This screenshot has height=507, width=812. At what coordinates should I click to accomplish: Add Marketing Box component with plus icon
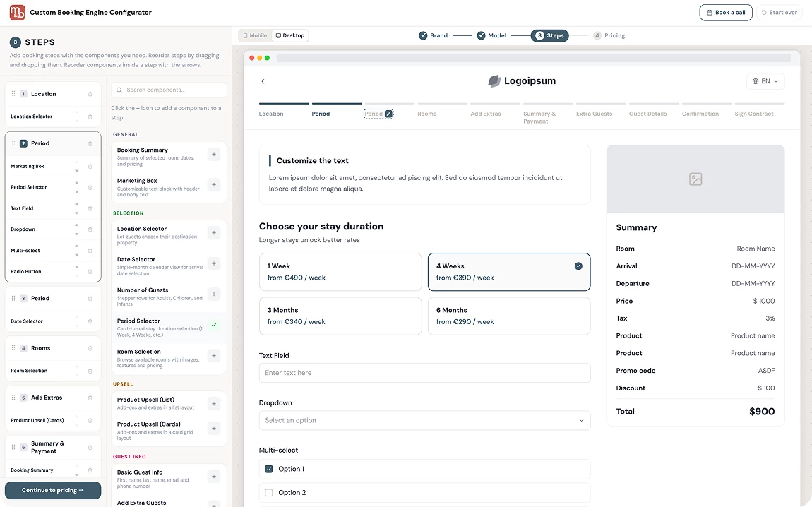pyautogui.click(x=214, y=185)
